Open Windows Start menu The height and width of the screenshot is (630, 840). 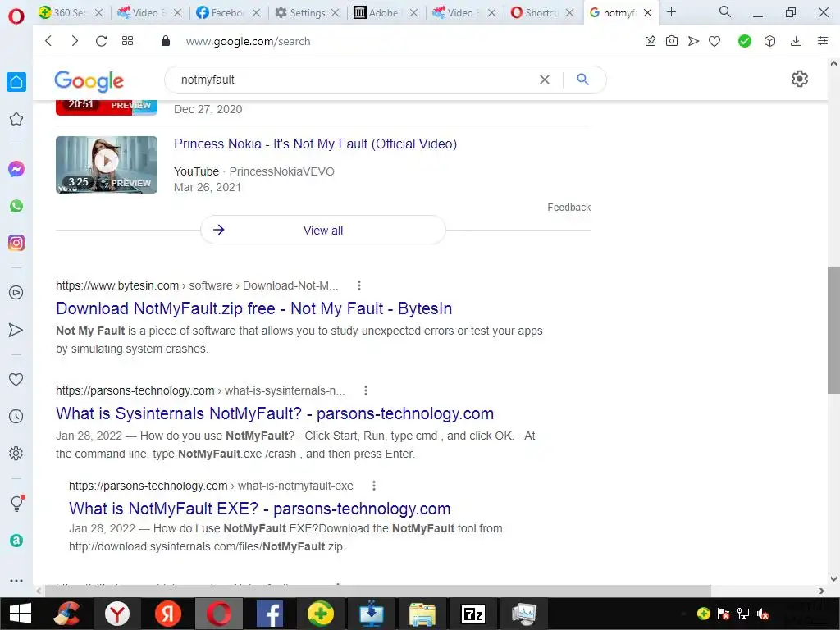point(21,614)
